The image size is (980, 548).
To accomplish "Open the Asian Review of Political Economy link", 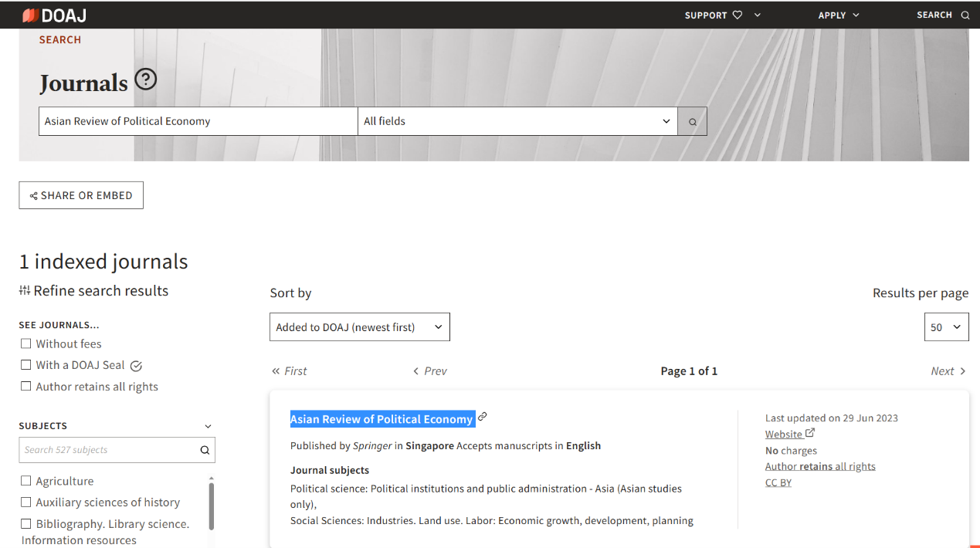I will tap(381, 419).
